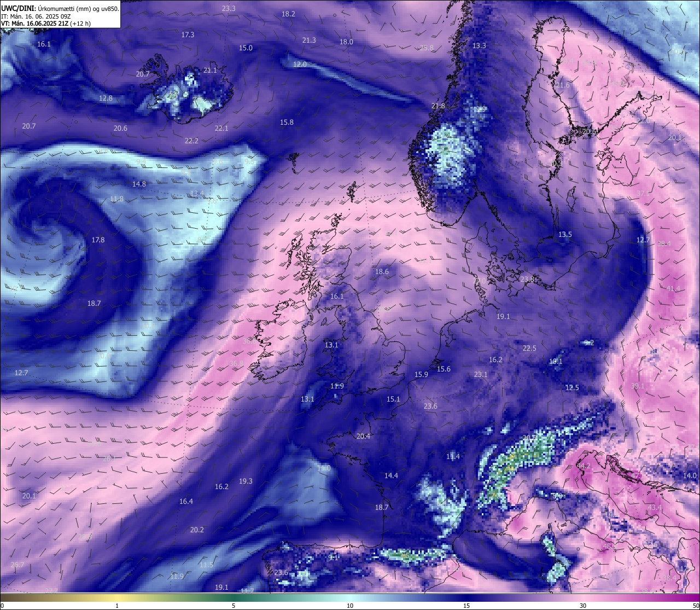Select the 14.0 value at right edge
Image resolution: width=700 pixels, height=610 pixels.
(x=691, y=475)
